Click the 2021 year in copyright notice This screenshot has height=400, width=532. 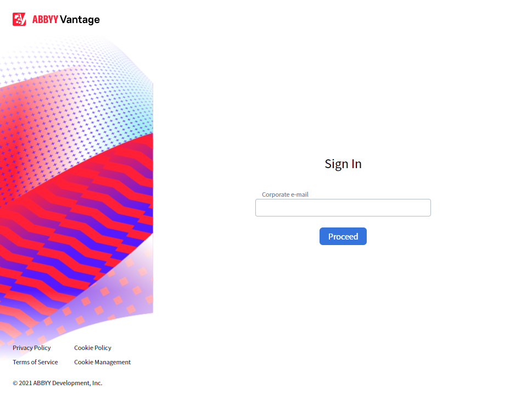point(25,383)
